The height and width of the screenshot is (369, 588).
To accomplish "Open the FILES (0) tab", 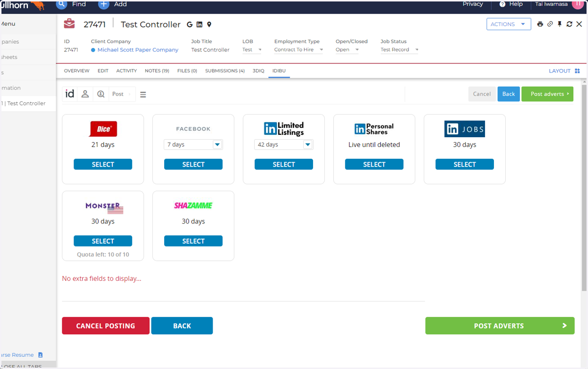I will tap(187, 71).
